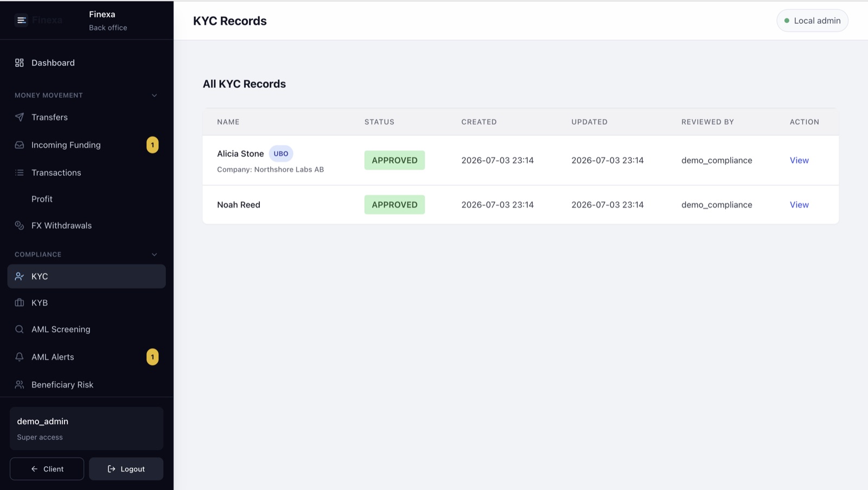This screenshot has height=490, width=868.
Task: Click the CREATED column header
Action: (479, 122)
